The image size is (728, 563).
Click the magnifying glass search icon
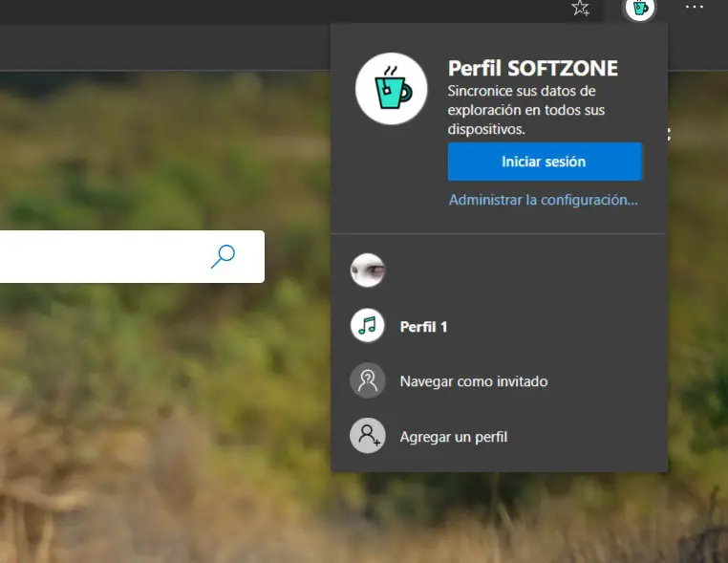[223, 256]
